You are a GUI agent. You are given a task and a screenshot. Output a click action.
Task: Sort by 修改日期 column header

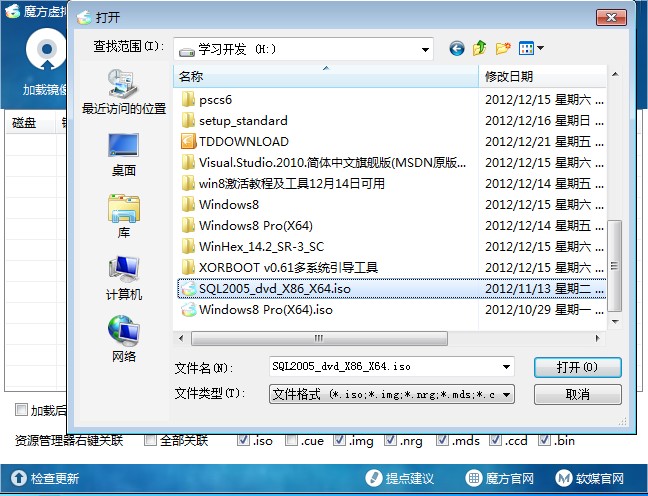pos(543,76)
